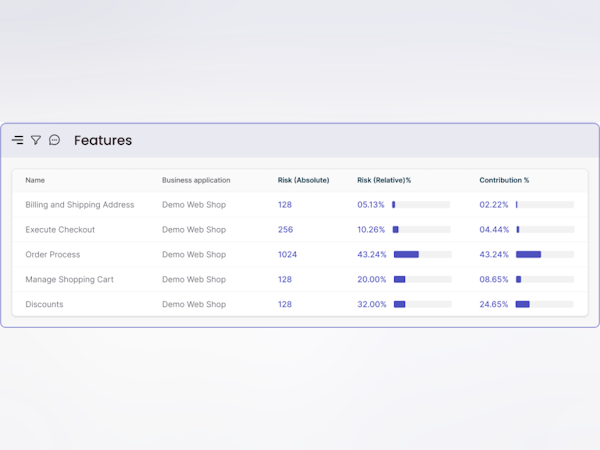Click Demo Web Shop in Execute Checkout row
The width and height of the screenshot is (600, 450).
(194, 230)
